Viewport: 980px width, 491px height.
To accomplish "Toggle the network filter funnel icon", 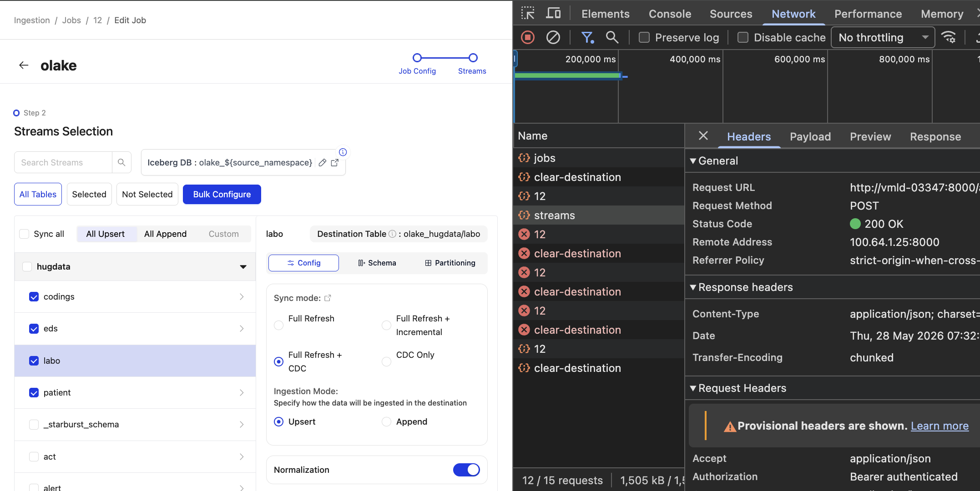I will pyautogui.click(x=587, y=37).
